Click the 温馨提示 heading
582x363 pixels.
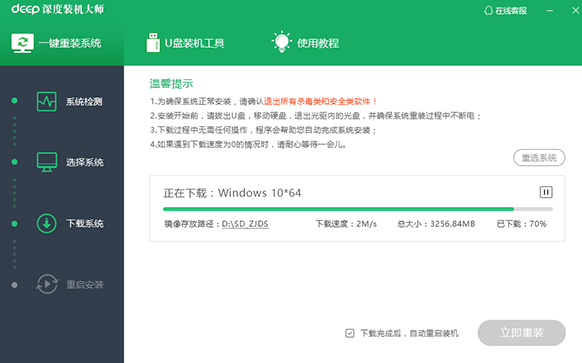click(x=171, y=84)
